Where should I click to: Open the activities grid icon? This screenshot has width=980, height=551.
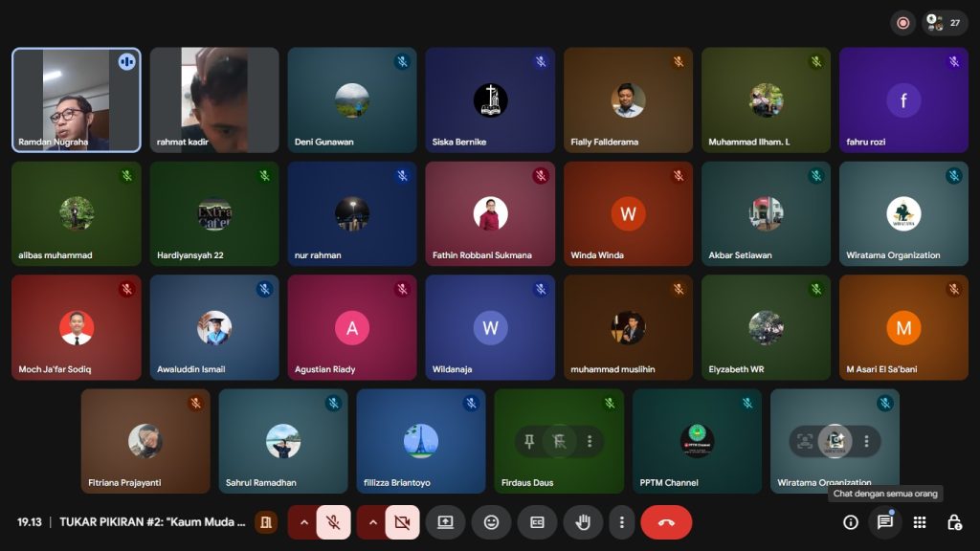click(920, 522)
